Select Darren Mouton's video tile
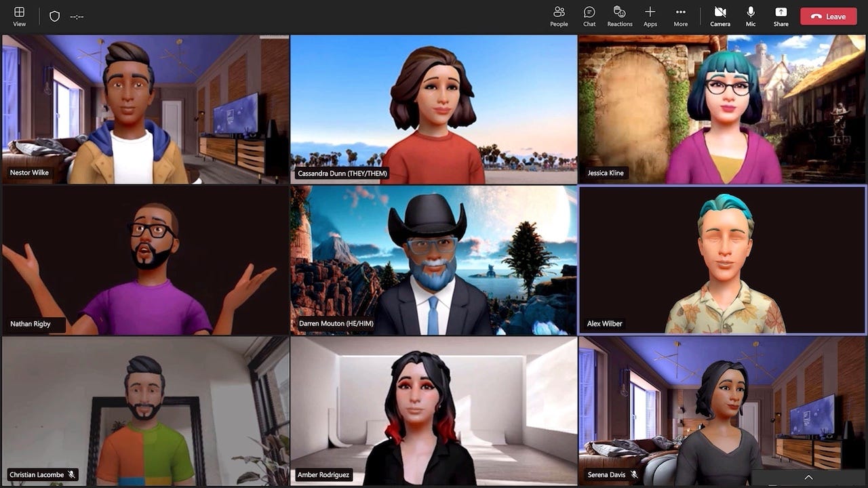Image resolution: width=868 pixels, height=488 pixels. pos(433,260)
